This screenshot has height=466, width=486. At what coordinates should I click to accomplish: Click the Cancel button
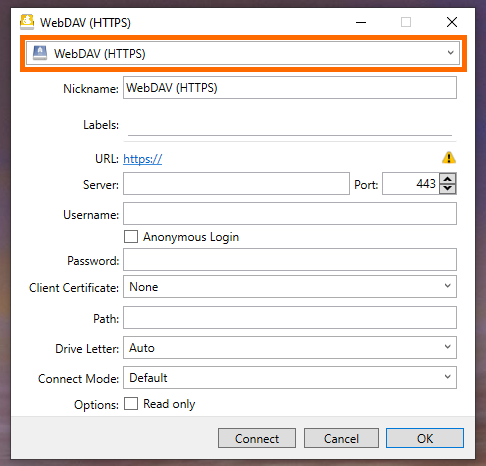(x=341, y=438)
